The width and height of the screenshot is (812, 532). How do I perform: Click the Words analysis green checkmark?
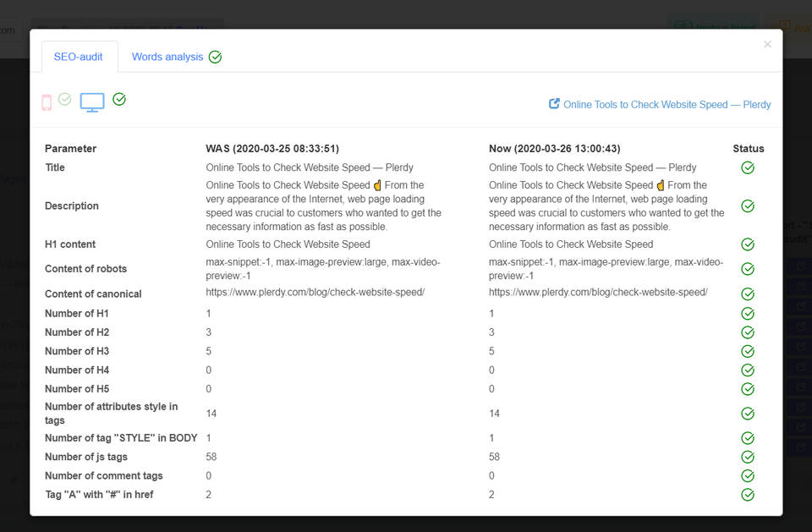(216, 58)
